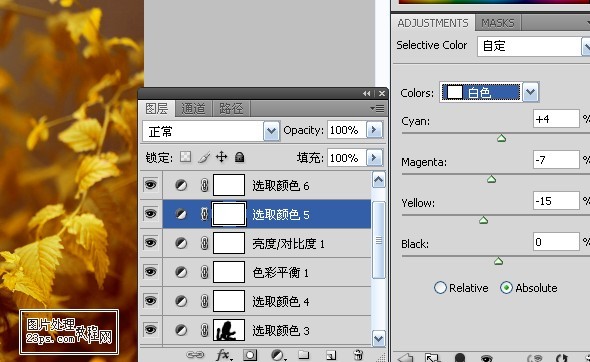
Task: Click adjustment icon of 选取颜色 6 layer
Action: (181, 185)
